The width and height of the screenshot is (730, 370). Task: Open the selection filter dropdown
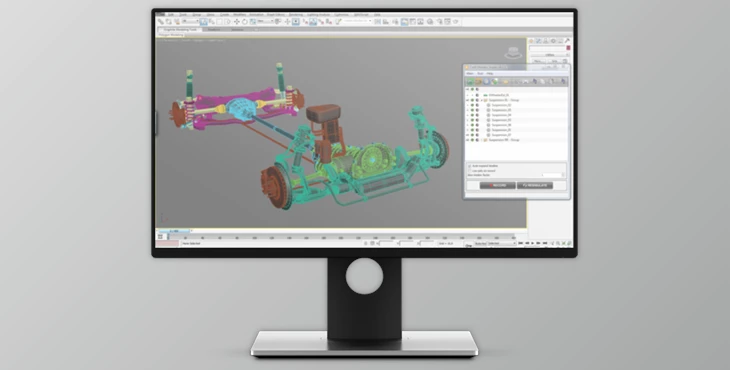tap(190, 21)
